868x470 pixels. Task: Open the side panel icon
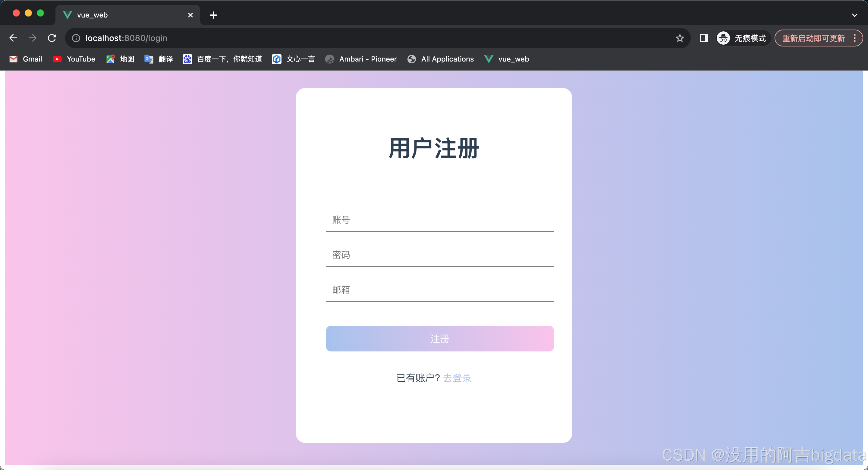tap(703, 38)
